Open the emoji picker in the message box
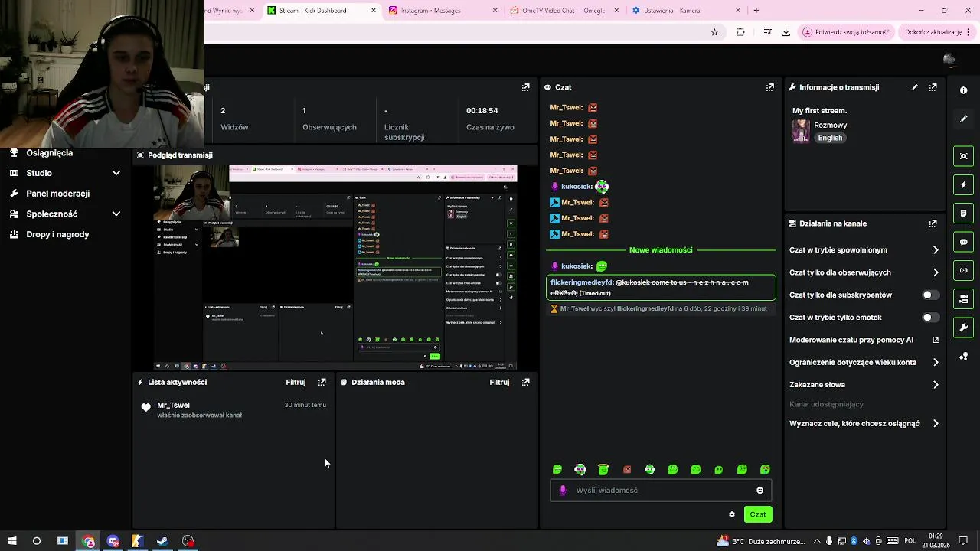The height and width of the screenshot is (551, 980). coord(759,491)
